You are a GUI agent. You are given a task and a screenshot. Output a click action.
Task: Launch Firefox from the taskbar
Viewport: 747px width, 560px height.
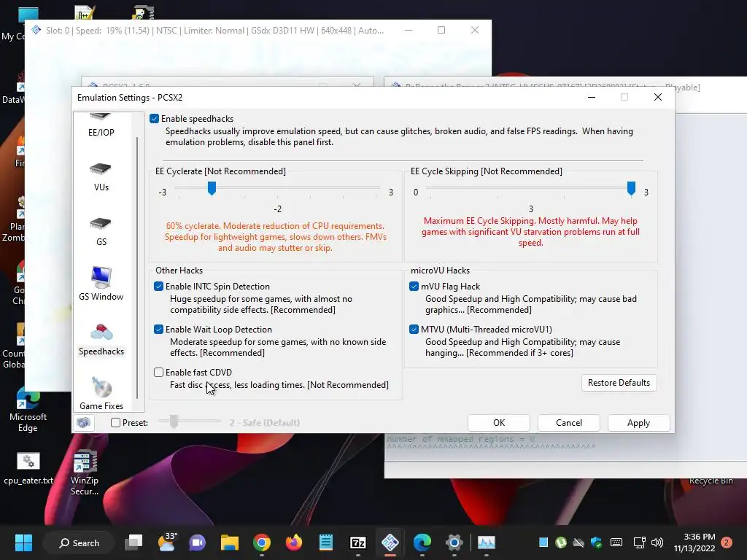[293, 542]
